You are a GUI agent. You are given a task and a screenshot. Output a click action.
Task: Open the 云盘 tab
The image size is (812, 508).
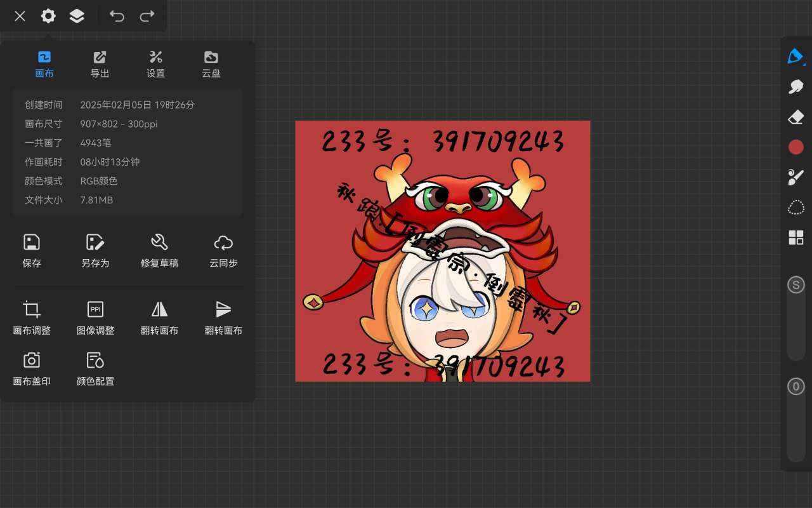[x=211, y=64]
